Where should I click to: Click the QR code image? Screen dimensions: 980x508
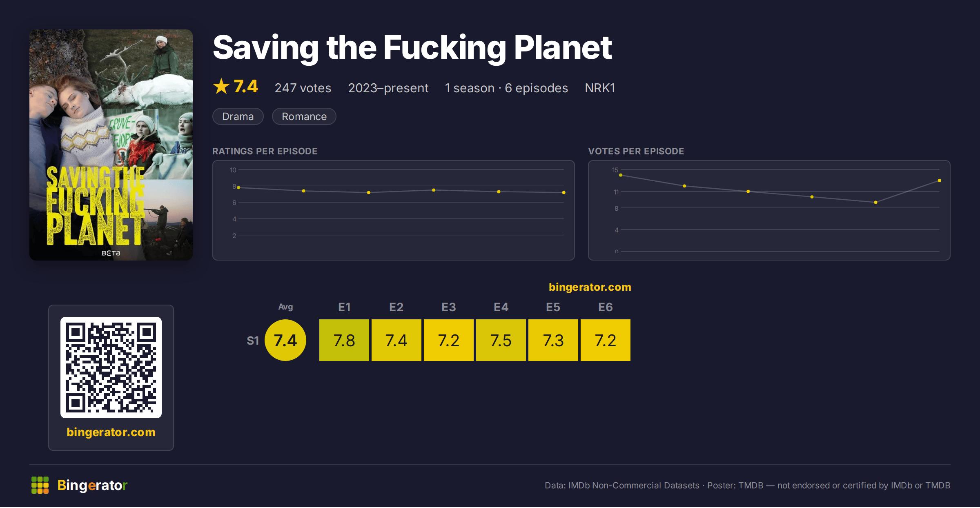pyautogui.click(x=111, y=368)
